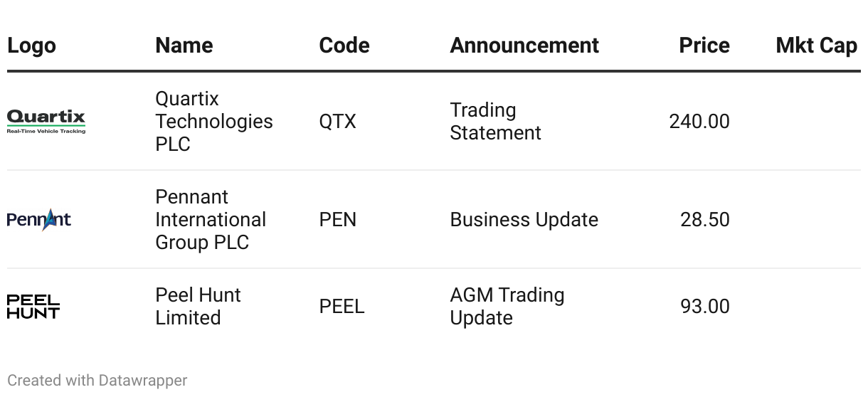Open the AGM Trading Update announcement

[507, 307]
